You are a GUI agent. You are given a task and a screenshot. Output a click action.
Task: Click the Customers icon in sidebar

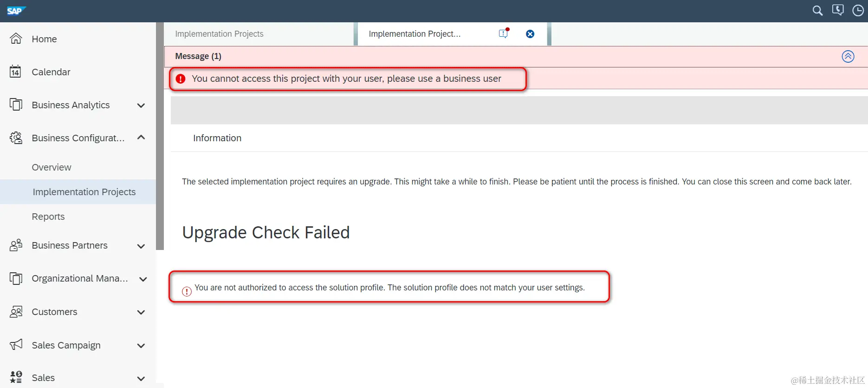pyautogui.click(x=16, y=312)
